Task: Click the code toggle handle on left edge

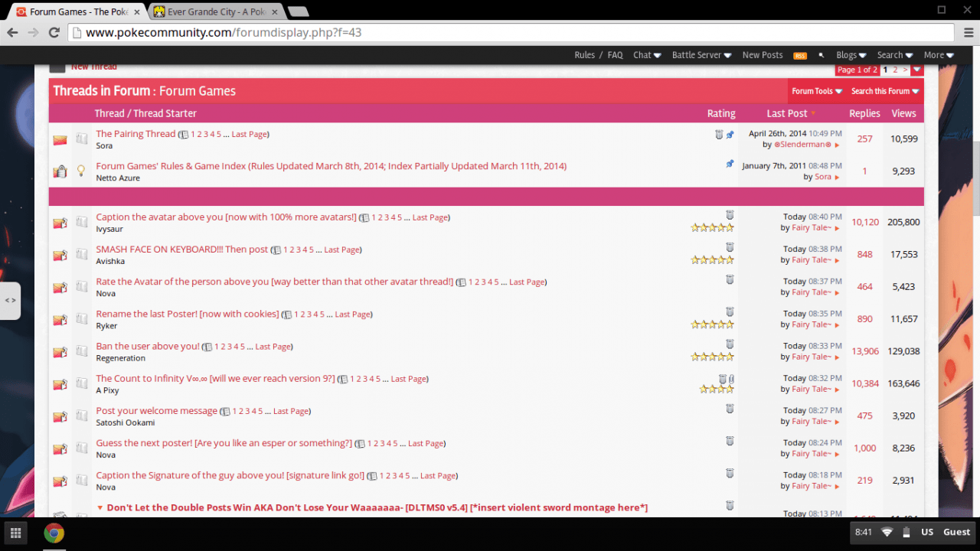Action: tap(10, 301)
